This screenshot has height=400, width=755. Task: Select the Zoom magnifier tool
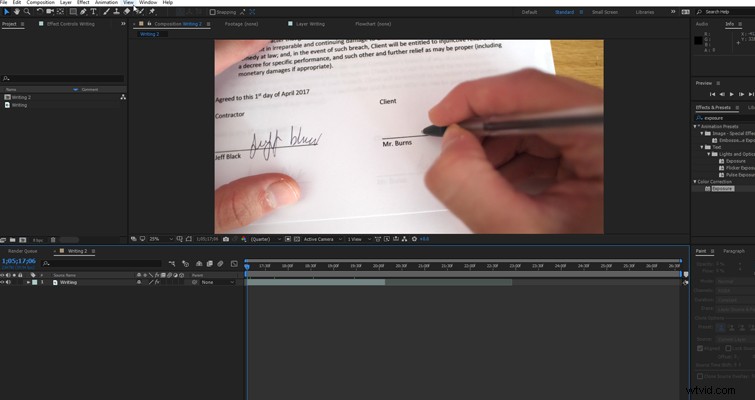tap(27, 12)
